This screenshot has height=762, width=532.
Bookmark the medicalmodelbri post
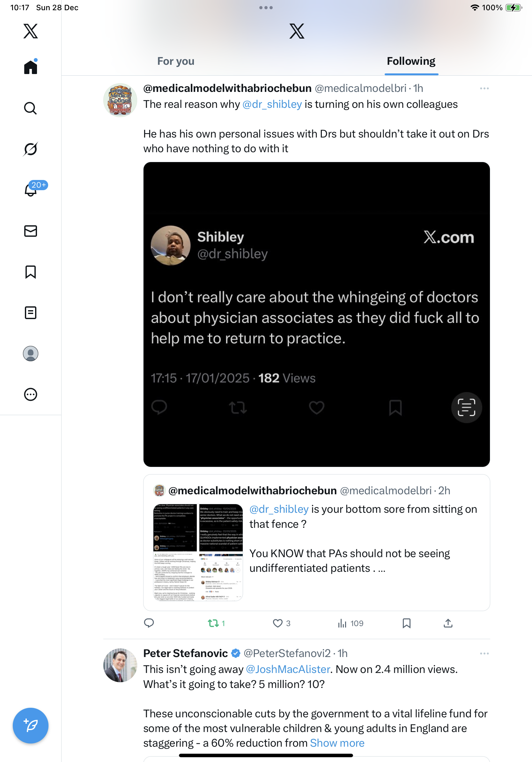pyautogui.click(x=406, y=623)
